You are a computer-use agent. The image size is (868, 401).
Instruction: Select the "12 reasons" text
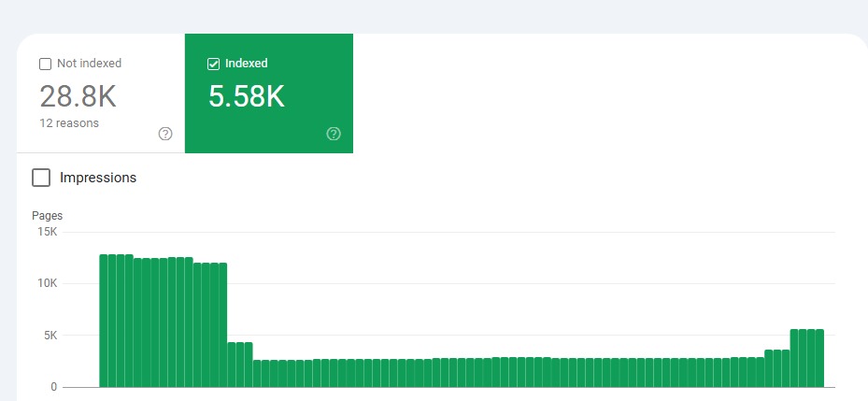[x=69, y=123]
